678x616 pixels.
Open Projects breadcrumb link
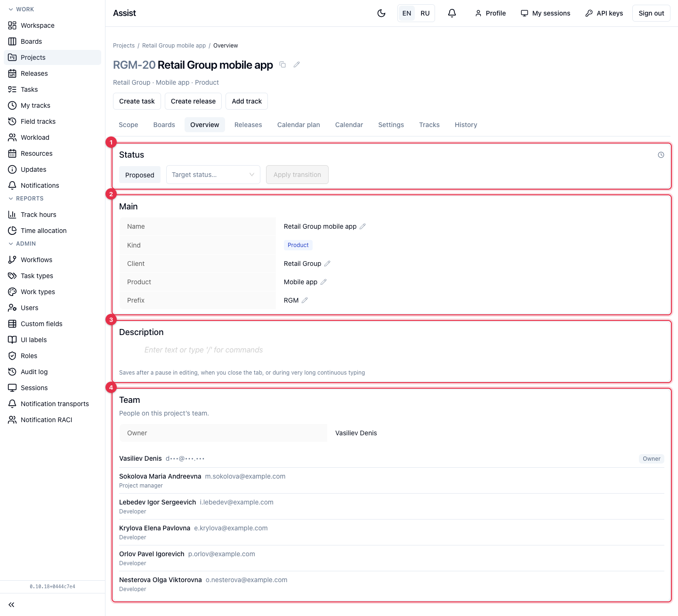[124, 46]
